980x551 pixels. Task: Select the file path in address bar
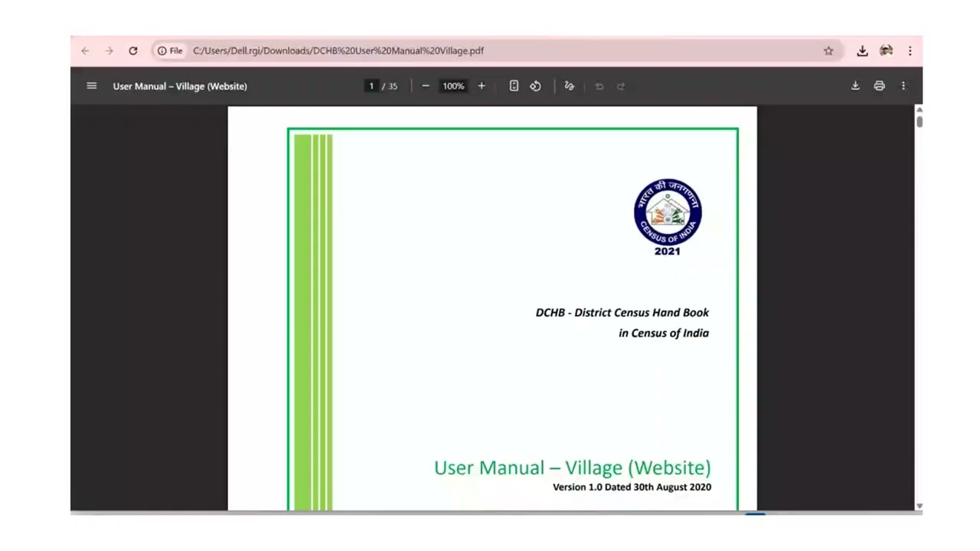(338, 51)
